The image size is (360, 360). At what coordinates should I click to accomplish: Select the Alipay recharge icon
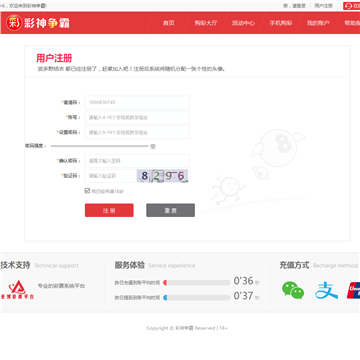pyautogui.click(x=326, y=290)
